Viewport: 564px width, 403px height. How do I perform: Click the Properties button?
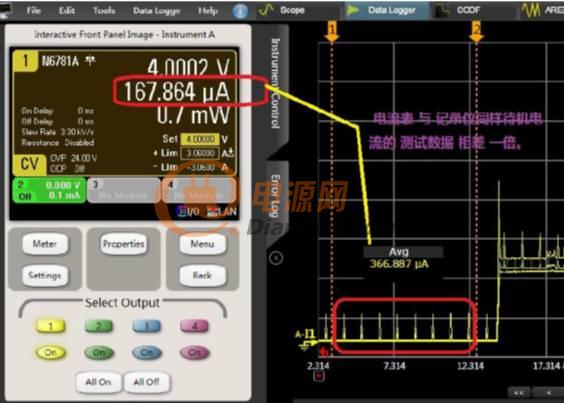(123, 244)
